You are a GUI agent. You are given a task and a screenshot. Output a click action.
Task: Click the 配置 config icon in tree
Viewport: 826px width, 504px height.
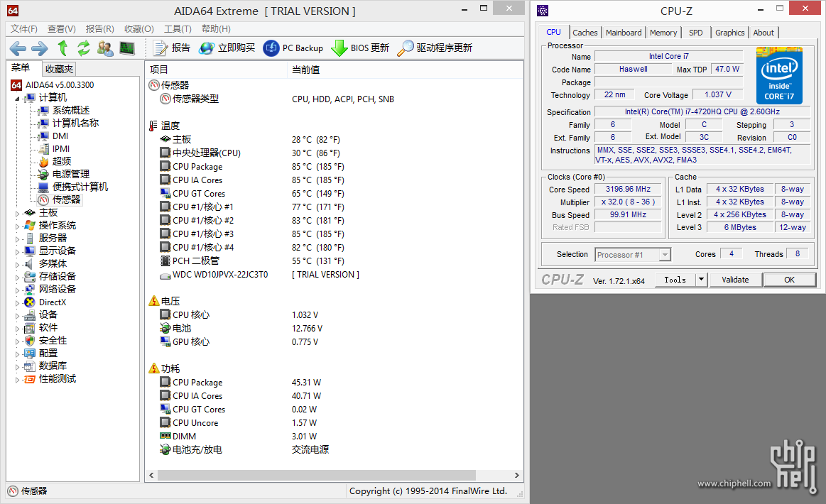(x=30, y=353)
